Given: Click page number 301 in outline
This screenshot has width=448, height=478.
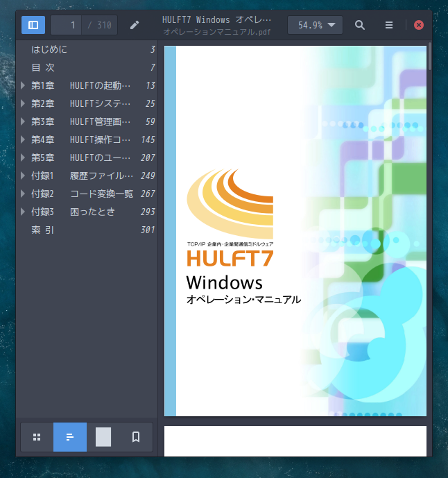Looking at the screenshot, I should coord(148,230).
